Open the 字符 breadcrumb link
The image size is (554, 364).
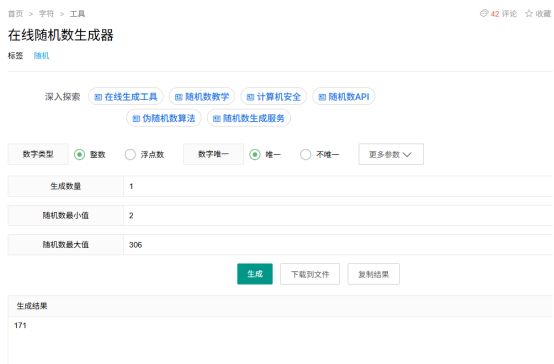pos(46,14)
